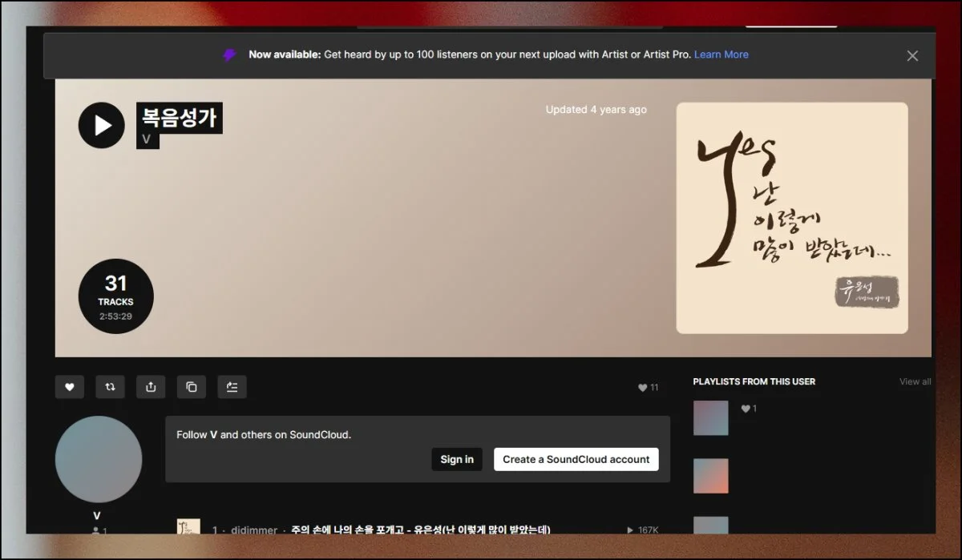View the 11 likes count
962x560 pixels.
coord(649,388)
